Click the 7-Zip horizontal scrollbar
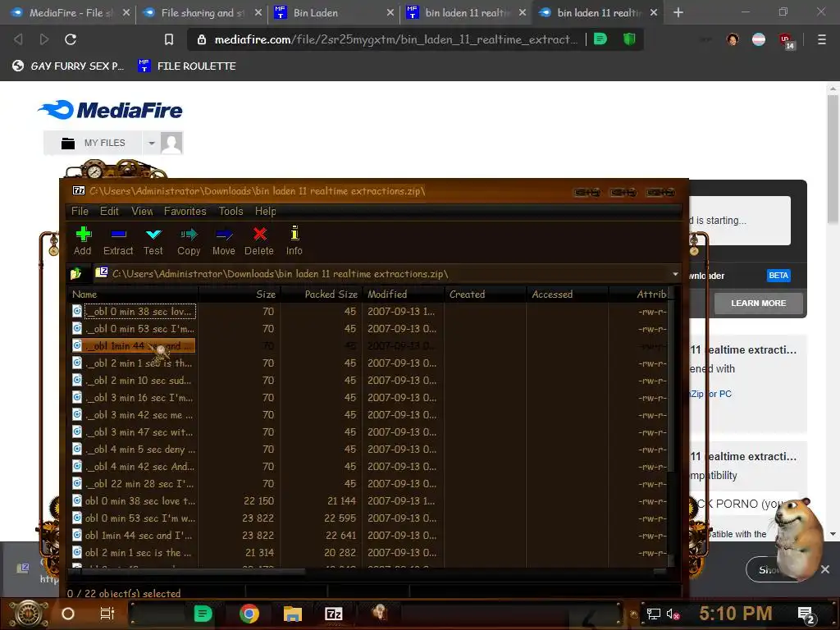 click(188, 572)
